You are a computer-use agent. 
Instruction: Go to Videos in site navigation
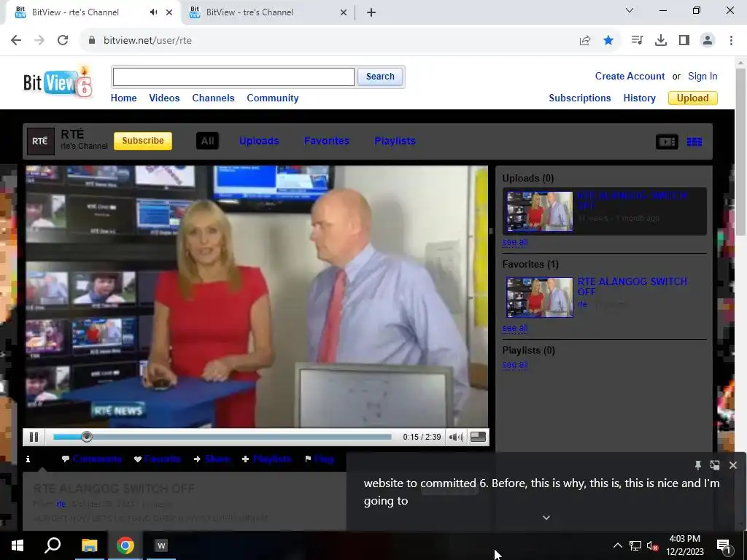click(x=164, y=98)
